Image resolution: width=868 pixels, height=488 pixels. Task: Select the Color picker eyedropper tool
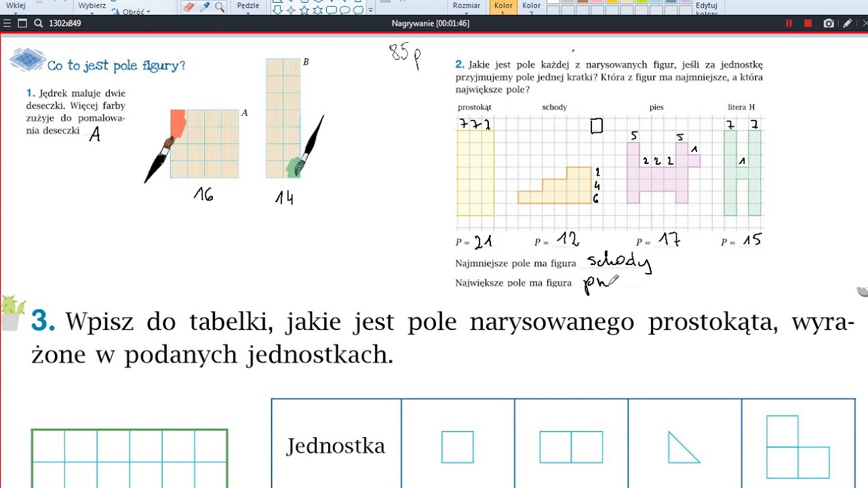point(204,7)
